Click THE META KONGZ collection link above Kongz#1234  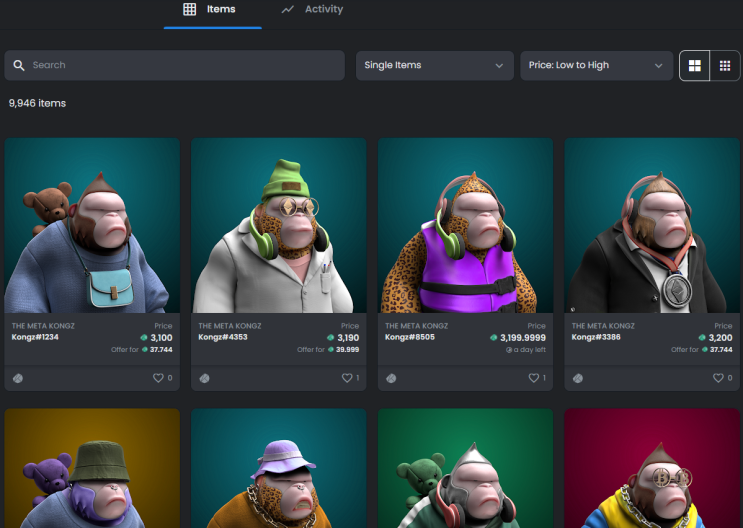[43, 326]
